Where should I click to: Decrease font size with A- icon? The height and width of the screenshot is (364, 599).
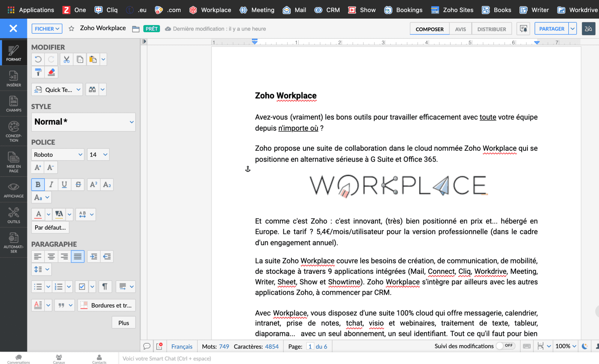coord(51,168)
